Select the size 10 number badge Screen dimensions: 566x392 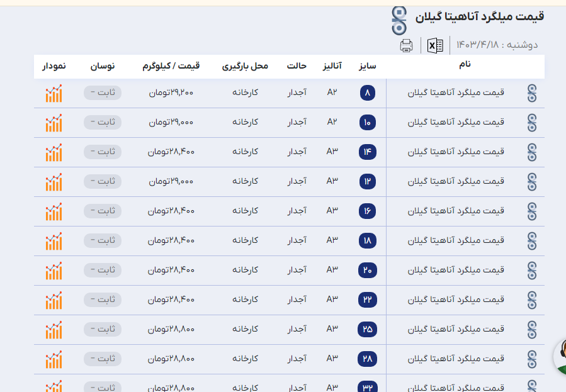(x=368, y=123)
